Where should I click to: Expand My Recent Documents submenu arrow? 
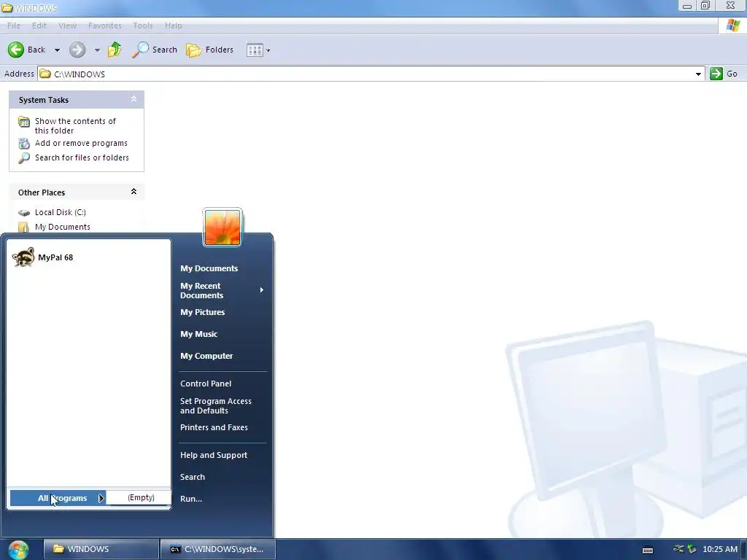point(261,290)
